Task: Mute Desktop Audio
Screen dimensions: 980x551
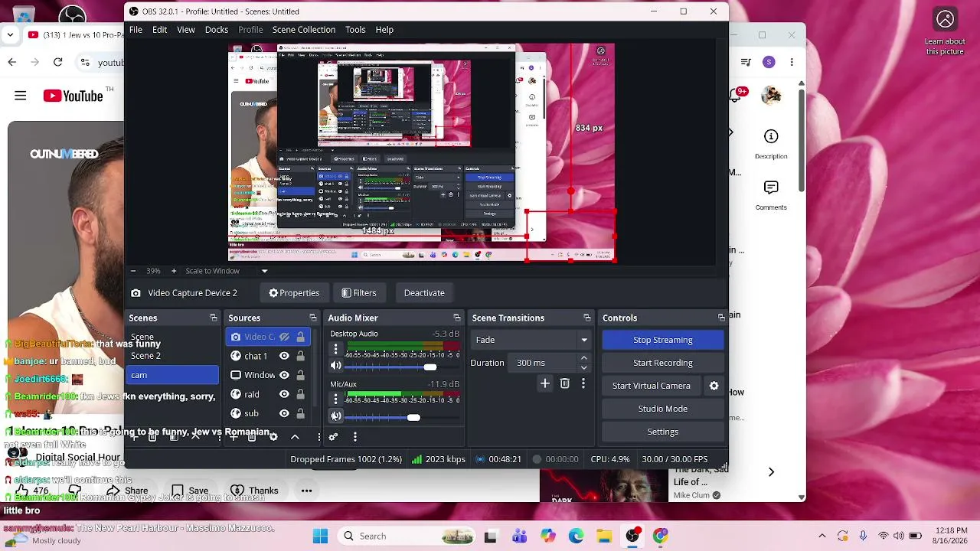Action: [335, 366]
